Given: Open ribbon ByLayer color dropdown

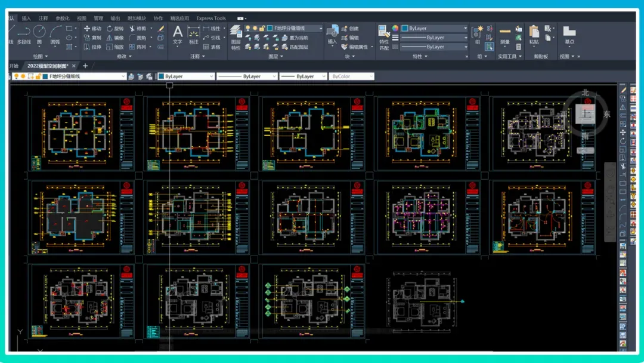Looking at the screenshot, I should pyautogui.click(x=435, y=29).
